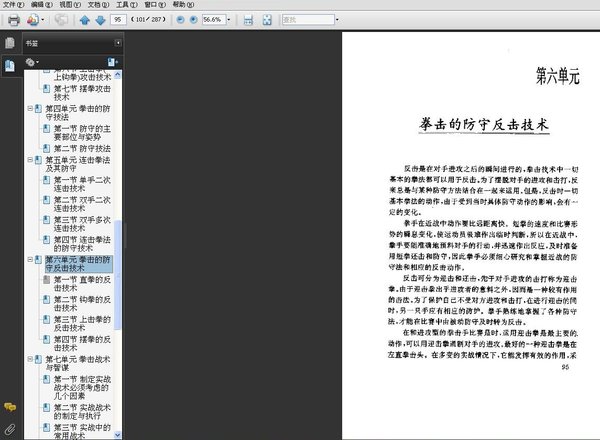Open the 窗口 menu
The height and width of the screenshot is (440, 600).
(155, 5)
